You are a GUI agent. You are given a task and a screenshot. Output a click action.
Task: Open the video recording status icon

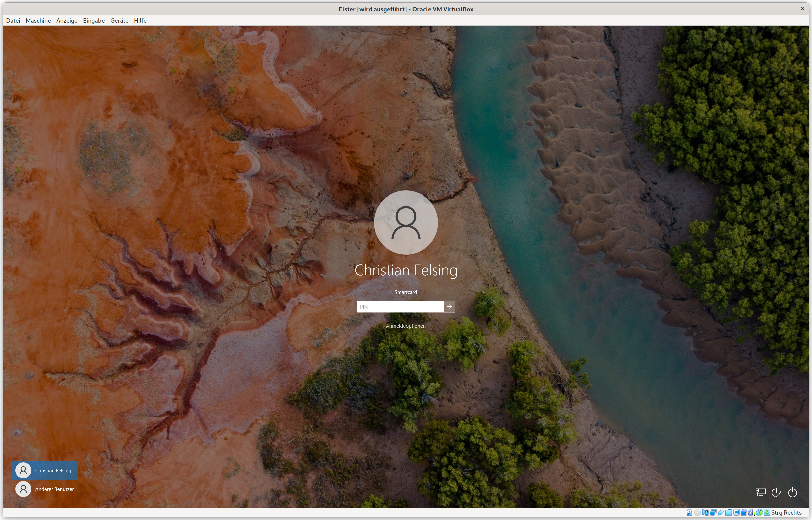pos(744,513)
